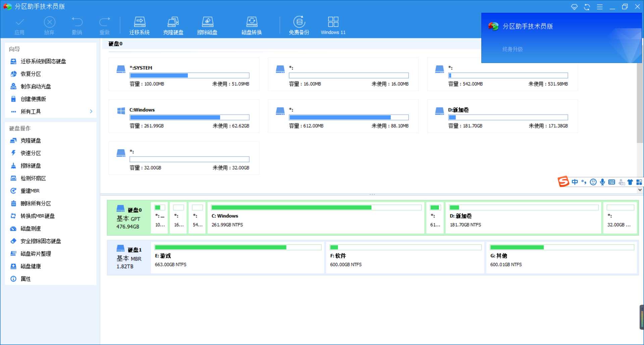Click the Undo (撤销) toolbar icon
644x345 pixels.
77,25
